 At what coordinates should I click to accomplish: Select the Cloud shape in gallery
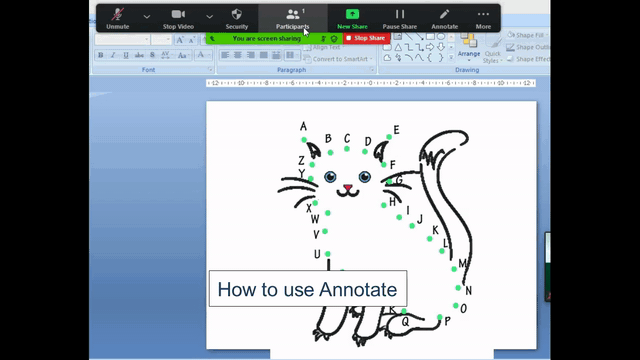coord(387,58)
